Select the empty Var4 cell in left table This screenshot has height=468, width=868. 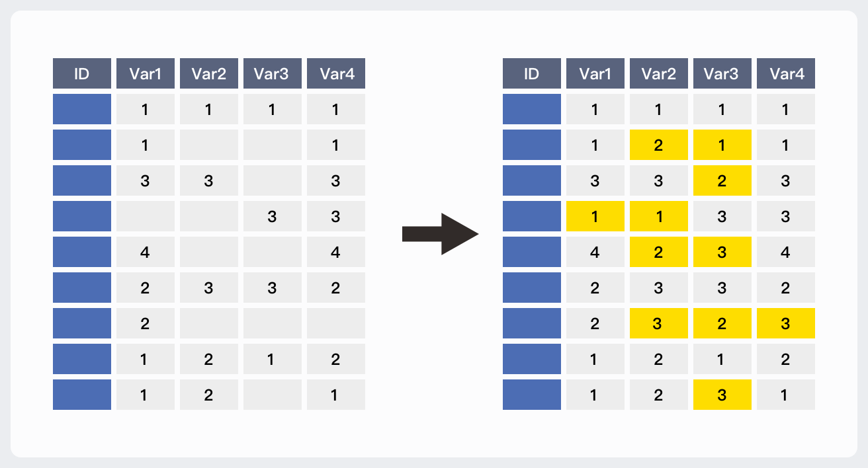(335, 323)
